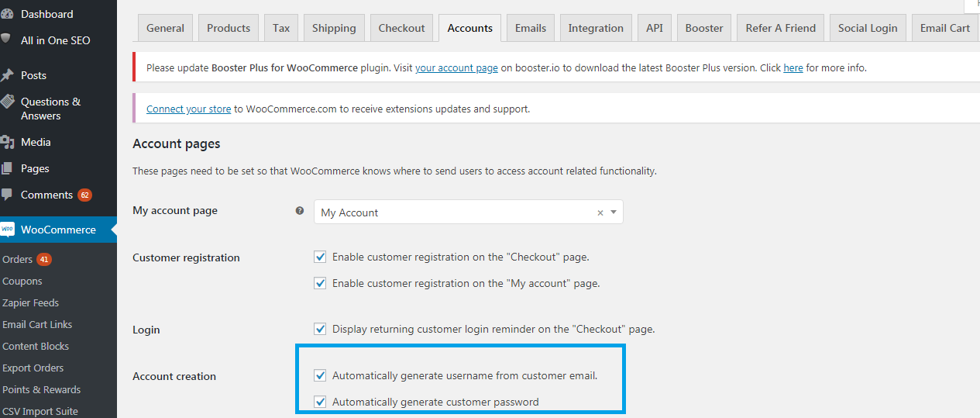Image resolution: width=980 pixels, height=418 pixels.
Task: Open the Emails settings tab
Action: (531, 28)
